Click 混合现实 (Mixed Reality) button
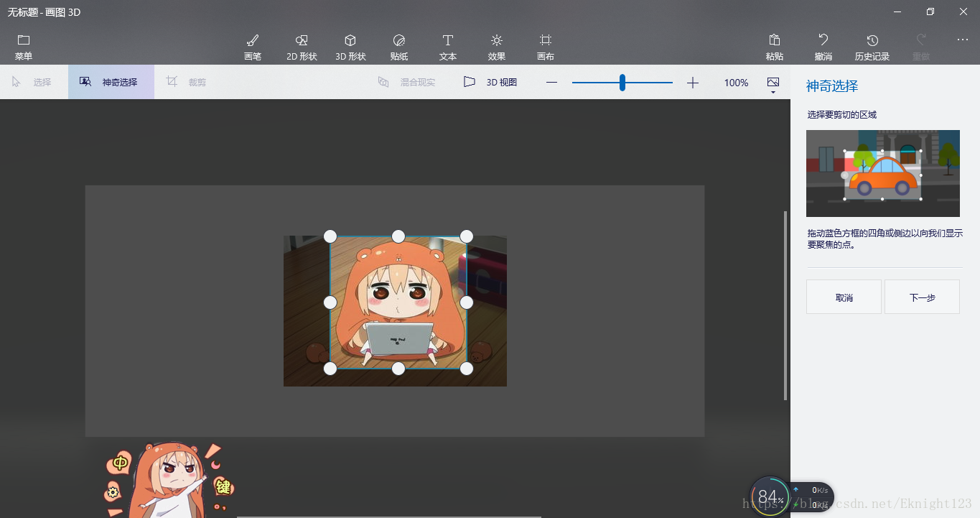Screen dimensions: 980x518 406,82
